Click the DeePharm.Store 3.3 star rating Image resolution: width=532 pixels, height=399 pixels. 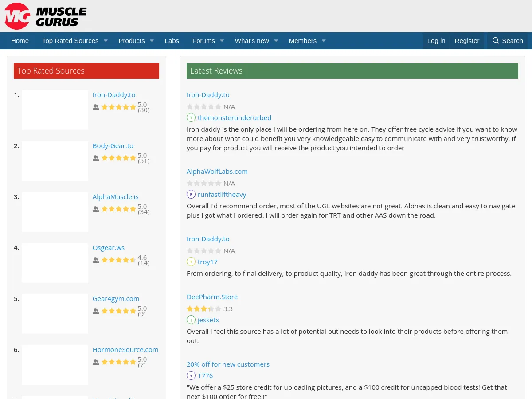(x=203, y=309)
